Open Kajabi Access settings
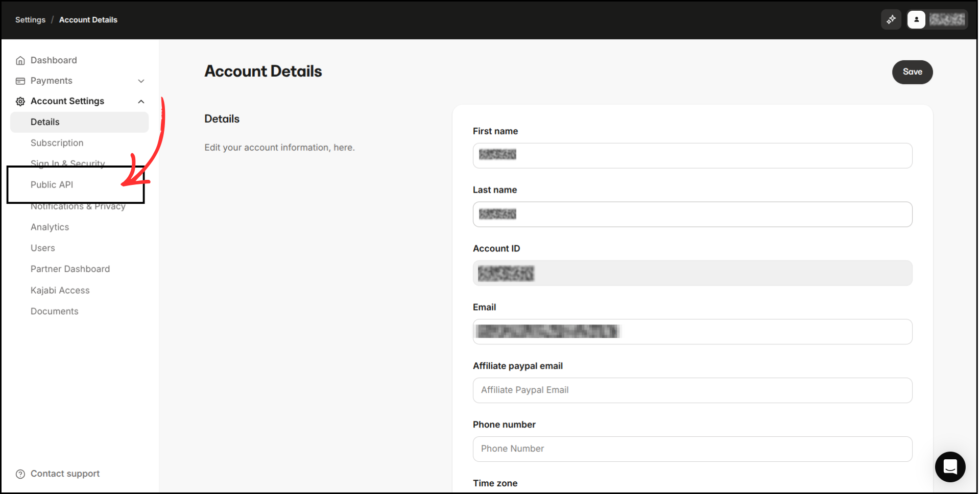 [x=60, y=290]
